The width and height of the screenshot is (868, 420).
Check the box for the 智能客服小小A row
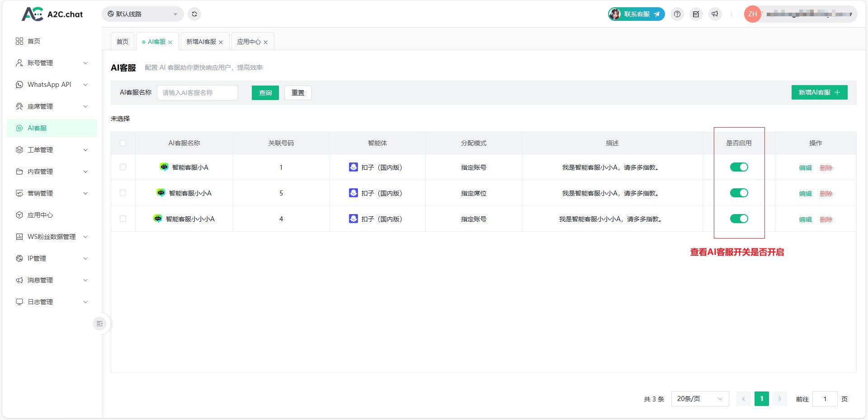coord(123,193)
